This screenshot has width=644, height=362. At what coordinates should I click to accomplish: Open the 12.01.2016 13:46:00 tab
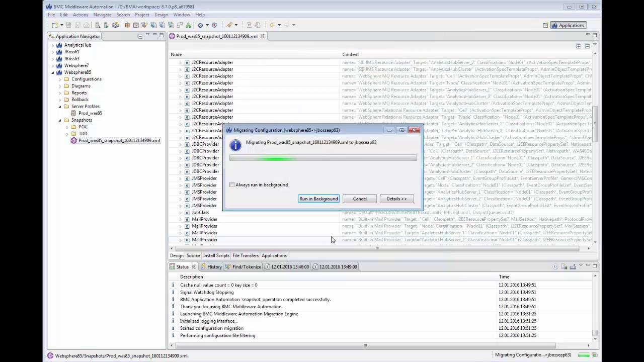287,266
